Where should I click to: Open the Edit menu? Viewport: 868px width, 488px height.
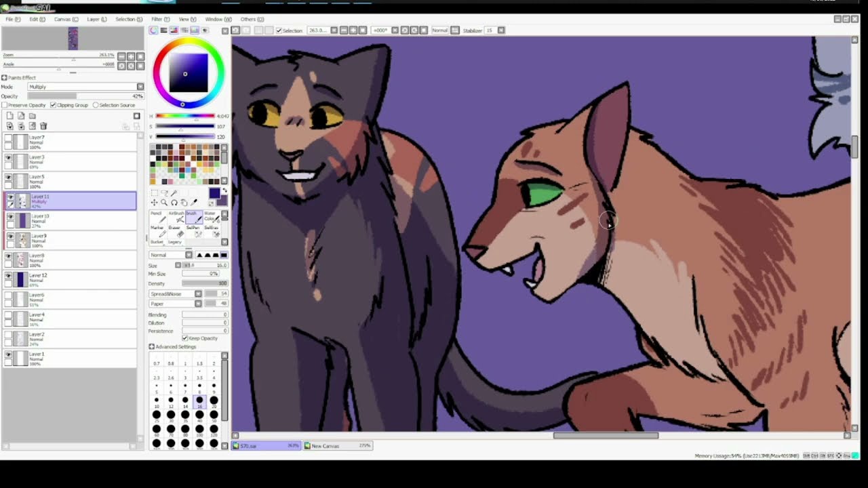point(37,19)
